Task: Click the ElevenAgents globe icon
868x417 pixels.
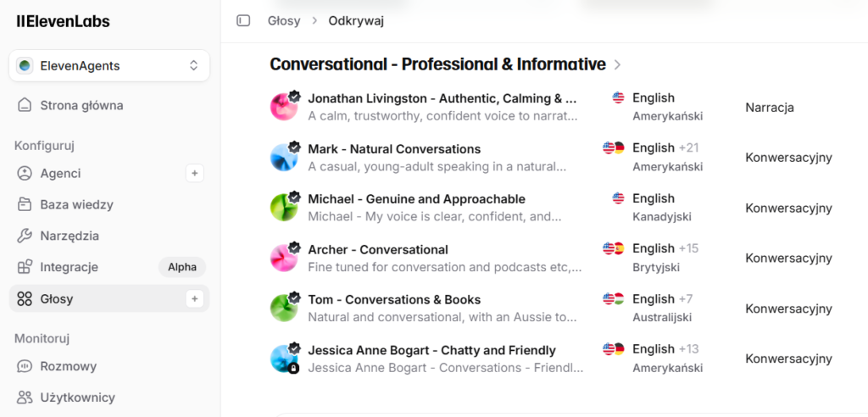Action: tap(25, 66)
